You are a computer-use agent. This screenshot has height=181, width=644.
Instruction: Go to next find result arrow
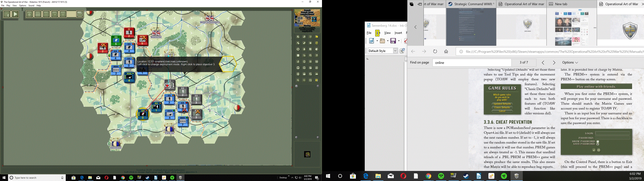pos(554,63)
